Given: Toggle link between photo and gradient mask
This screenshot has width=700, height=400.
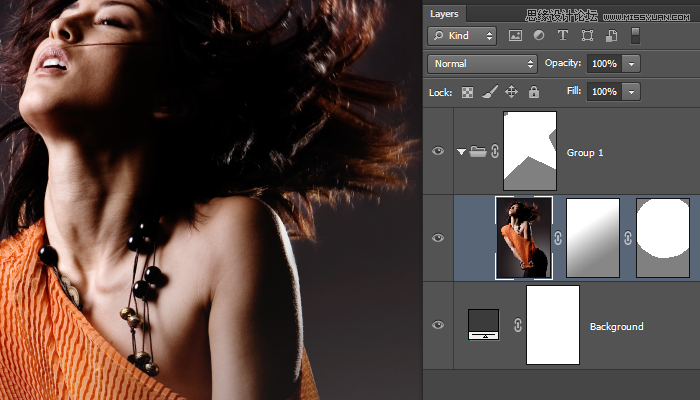Looking at the screenshot, I should pyautogui.click(x=558, y=238).
